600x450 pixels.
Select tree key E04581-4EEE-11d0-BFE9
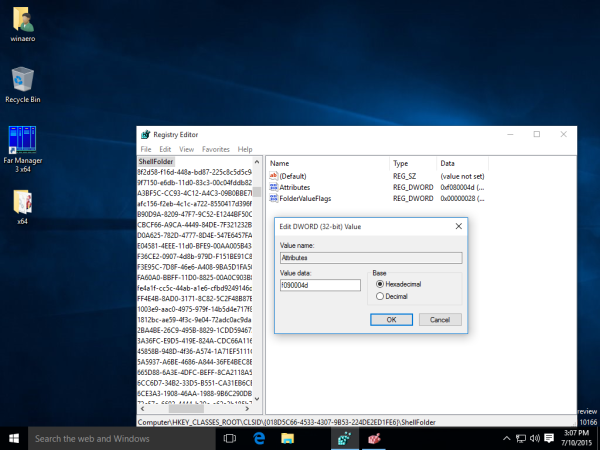click(195, 246)
